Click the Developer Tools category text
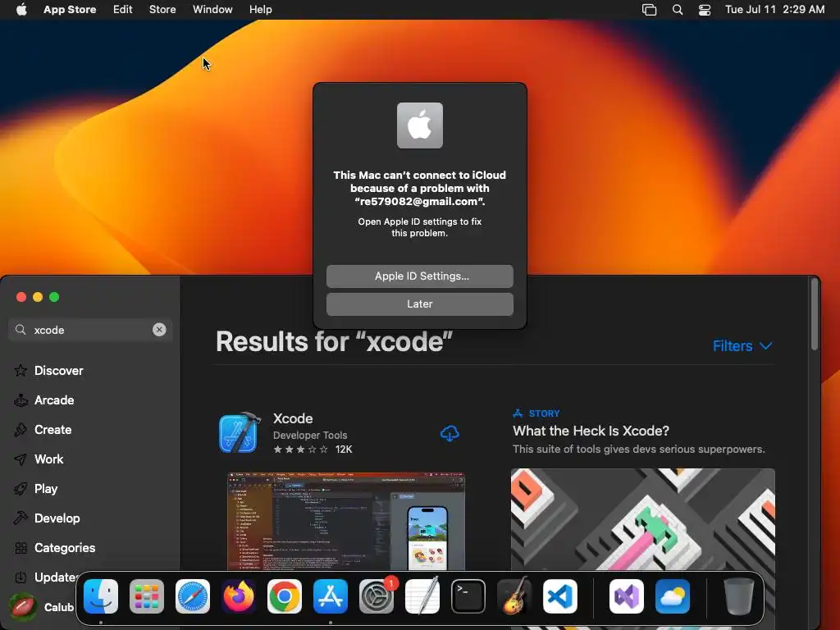The height and width of the screenshot is (630, 840). pos(310,435)
